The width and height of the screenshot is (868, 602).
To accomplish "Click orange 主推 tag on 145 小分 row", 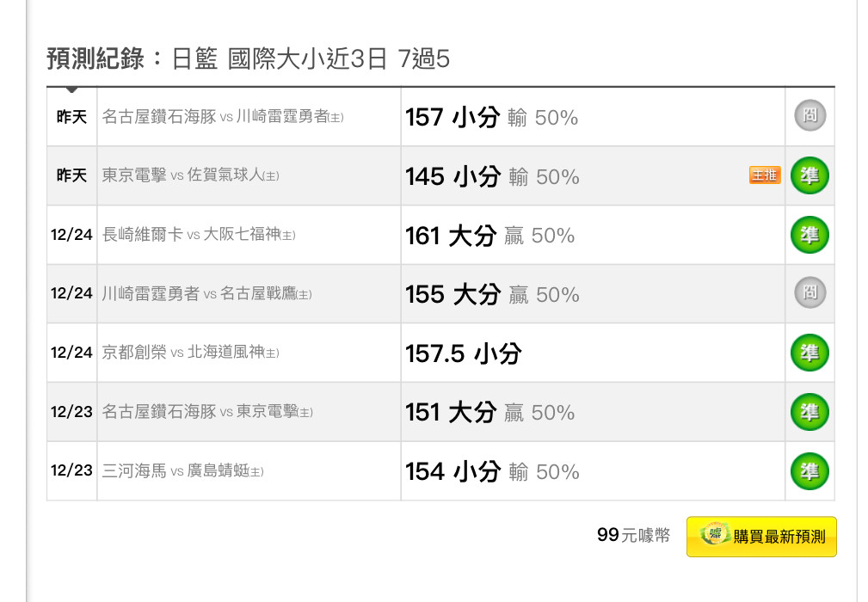I will [x=765, y=175].
